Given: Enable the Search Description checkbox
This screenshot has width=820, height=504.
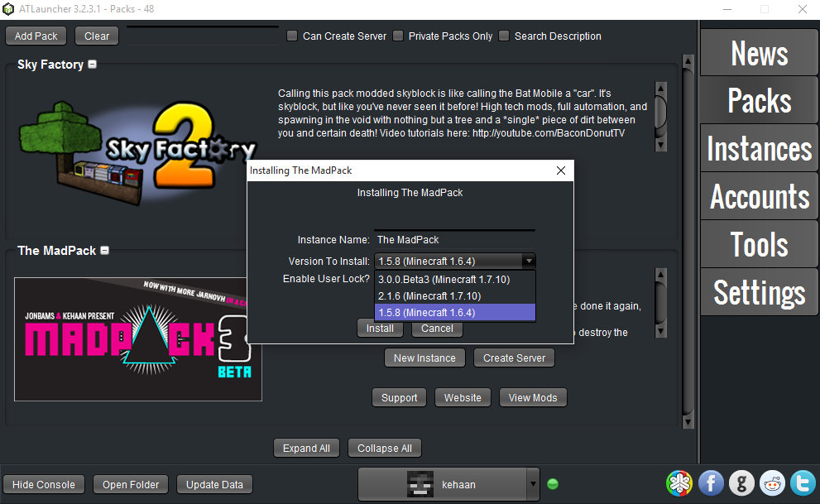Looking at the screenshot, I should (x=504, y=36).
